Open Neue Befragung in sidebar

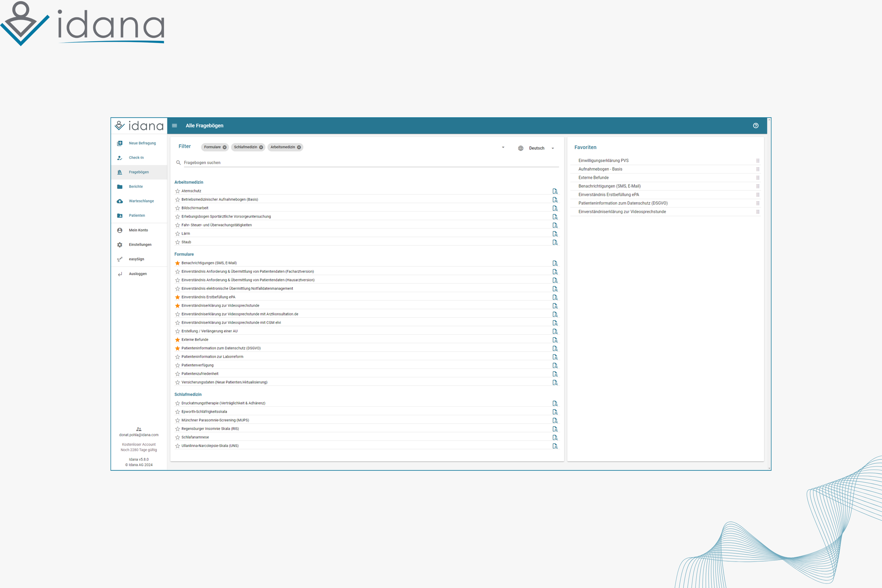click(142, 143)
